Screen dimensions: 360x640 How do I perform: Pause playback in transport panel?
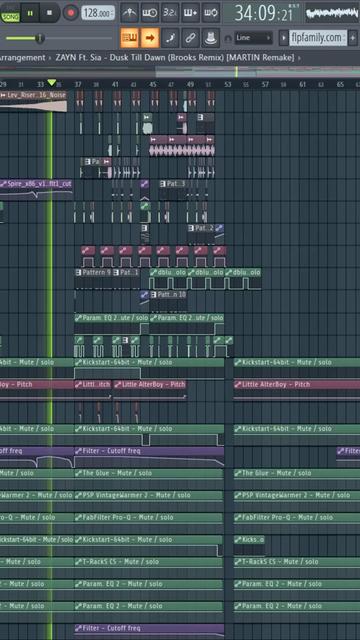(x=30, y=13)
